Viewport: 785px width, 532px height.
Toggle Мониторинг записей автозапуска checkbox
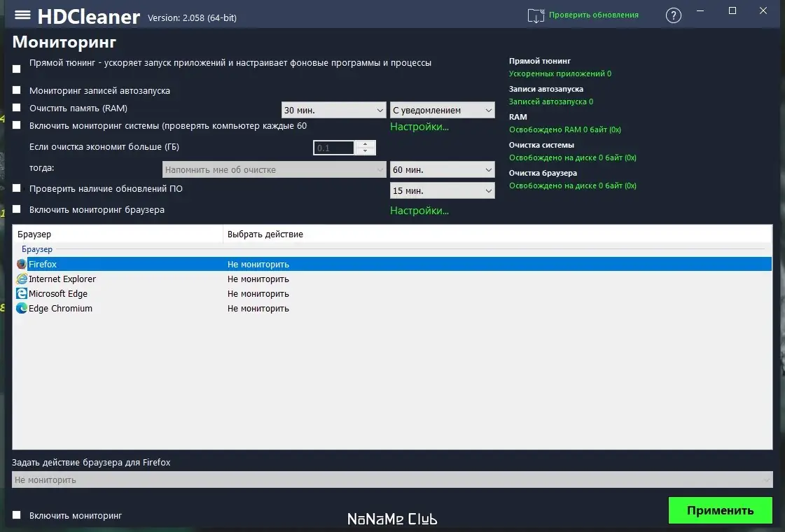[x=17, y=90]
